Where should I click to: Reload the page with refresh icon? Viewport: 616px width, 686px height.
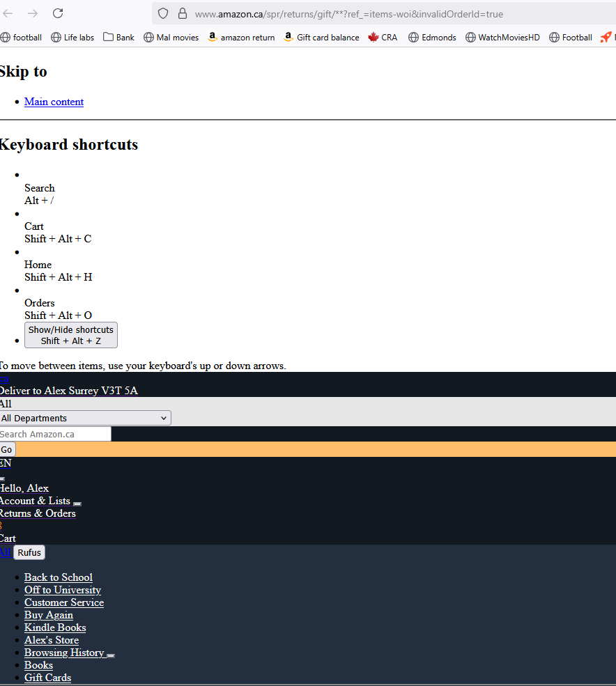coord(58,13)
